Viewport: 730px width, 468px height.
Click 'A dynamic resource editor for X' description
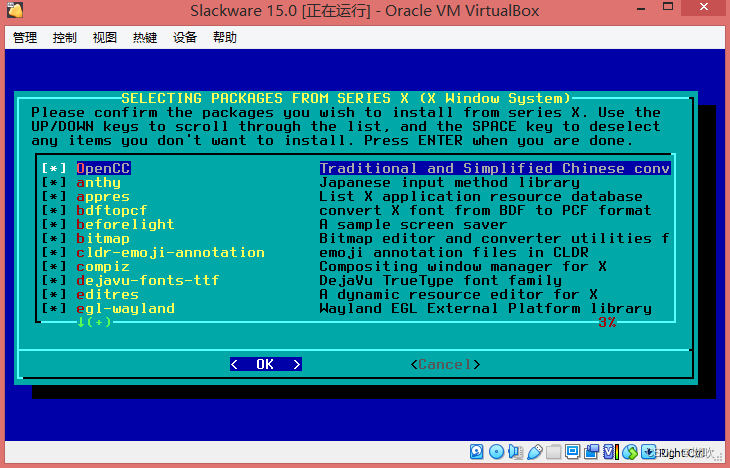[459, 294]
